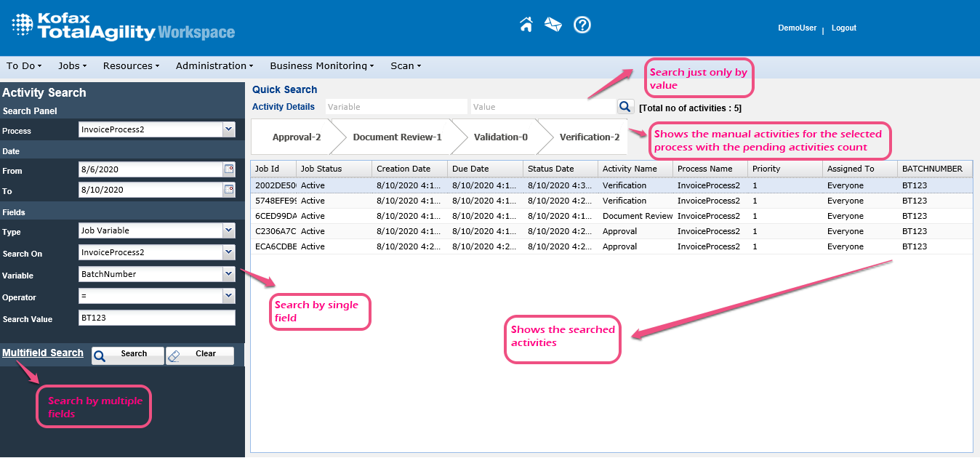Open the Administration menu
The height and width of the screenshot is (458, 980).
click(x=214, y=66)
